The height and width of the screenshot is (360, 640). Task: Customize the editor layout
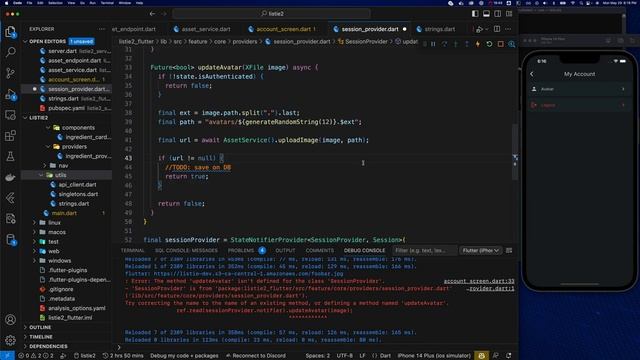coord(509,13)
